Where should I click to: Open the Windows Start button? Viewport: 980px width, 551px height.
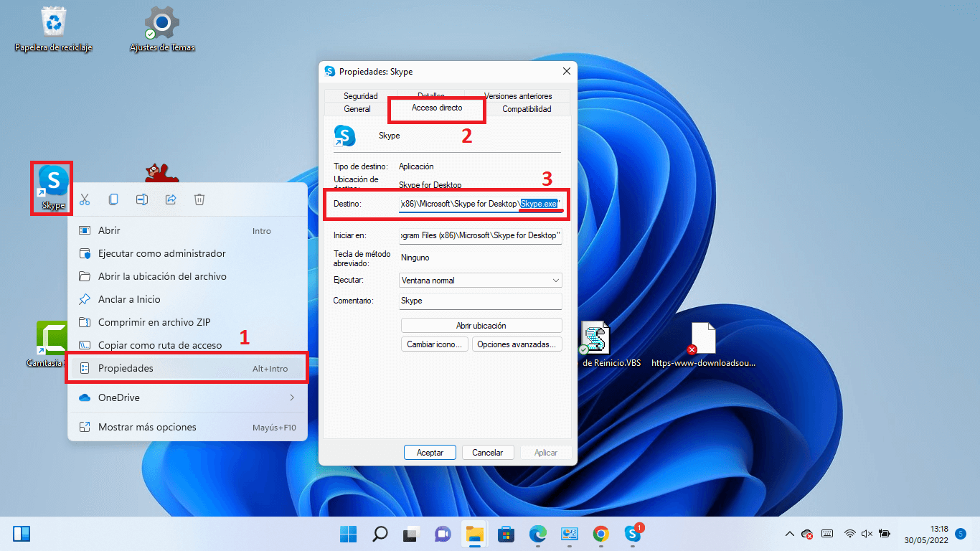pyautogui.click(x=349, y=534)
